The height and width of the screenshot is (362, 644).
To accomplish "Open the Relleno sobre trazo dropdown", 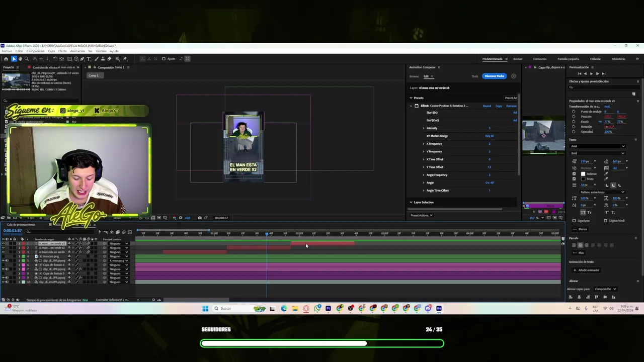I will coord(602,192).
